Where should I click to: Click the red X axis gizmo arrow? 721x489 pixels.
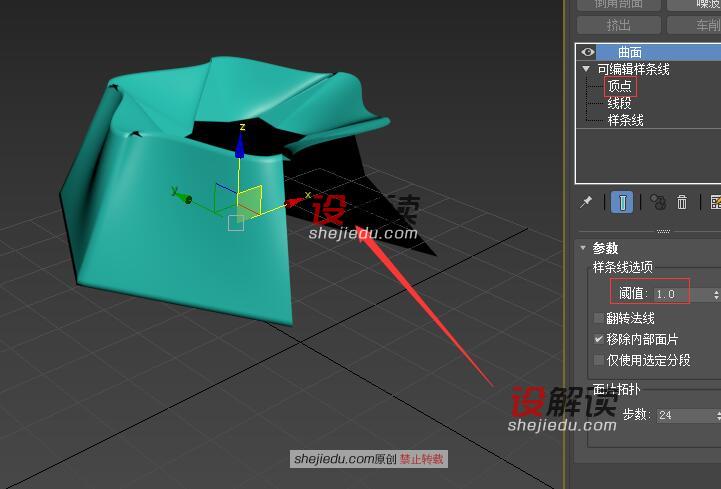294,202
